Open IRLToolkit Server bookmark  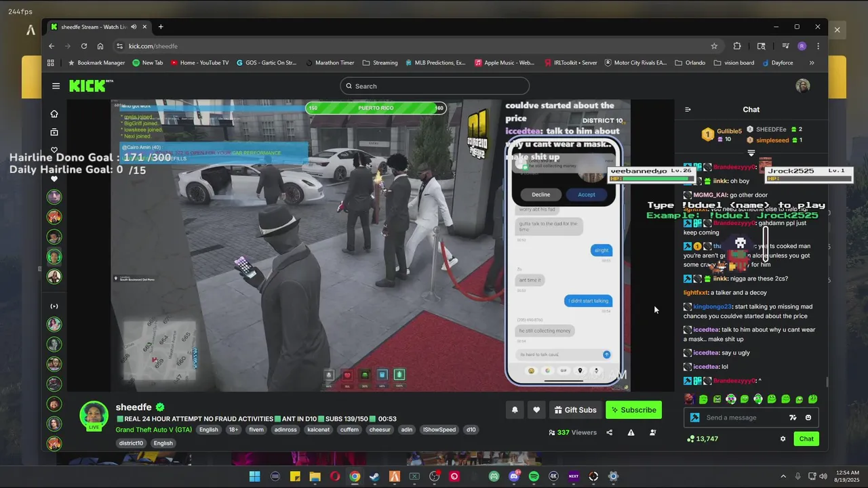point(570,63)
